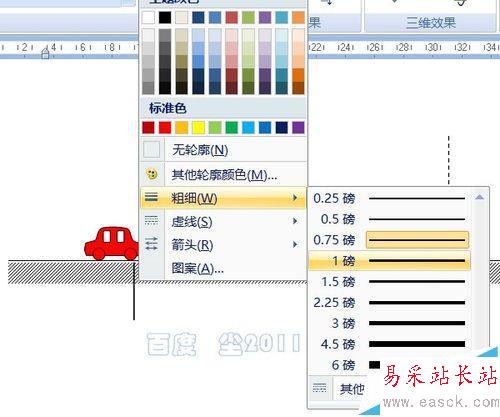Pick yellow standard color
This screenshot has width=500, height=417.
coord(198,127)
